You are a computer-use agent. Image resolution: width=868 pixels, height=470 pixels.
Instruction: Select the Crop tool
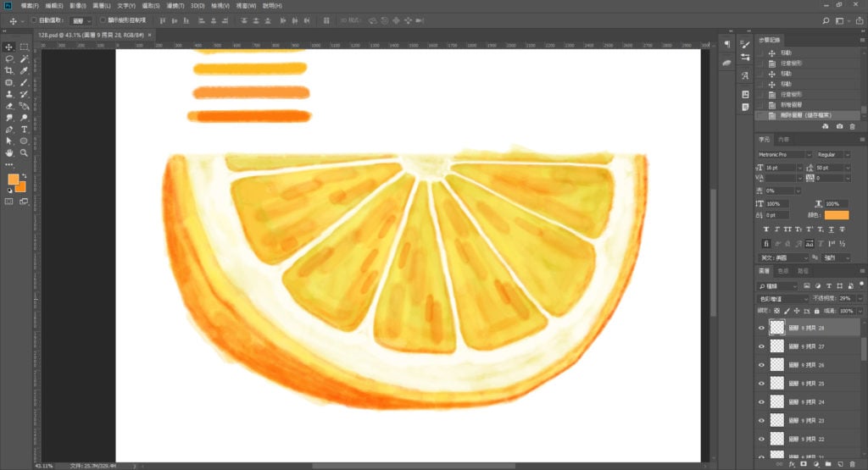[x=8, y=70]
